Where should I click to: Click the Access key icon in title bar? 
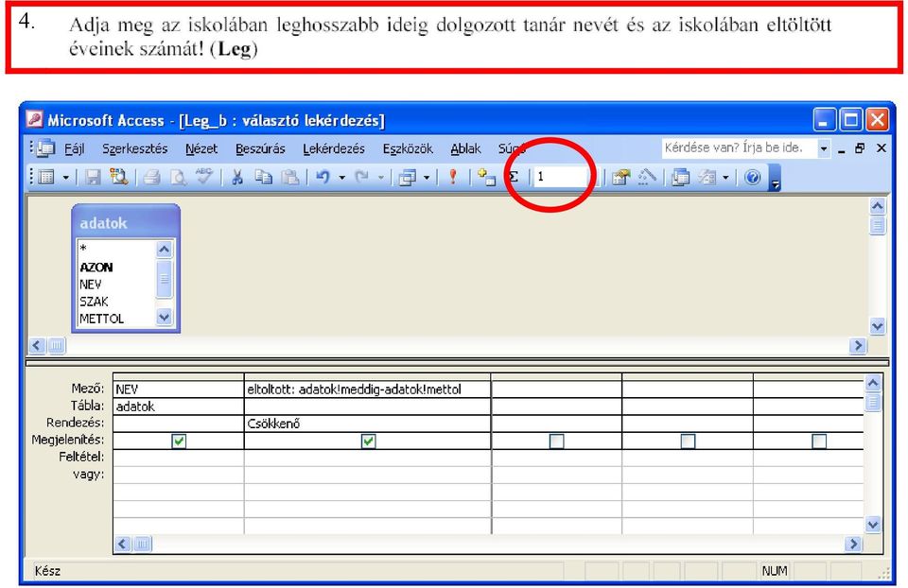(x=35, y=119)
